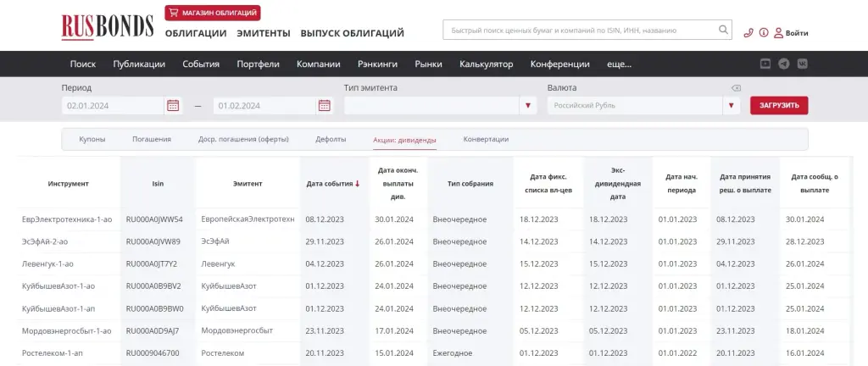Viewport: 868px width, 366px height.
Task: Open the ЭсЭфАй-2-ао instrument
Action: point(45,241)
